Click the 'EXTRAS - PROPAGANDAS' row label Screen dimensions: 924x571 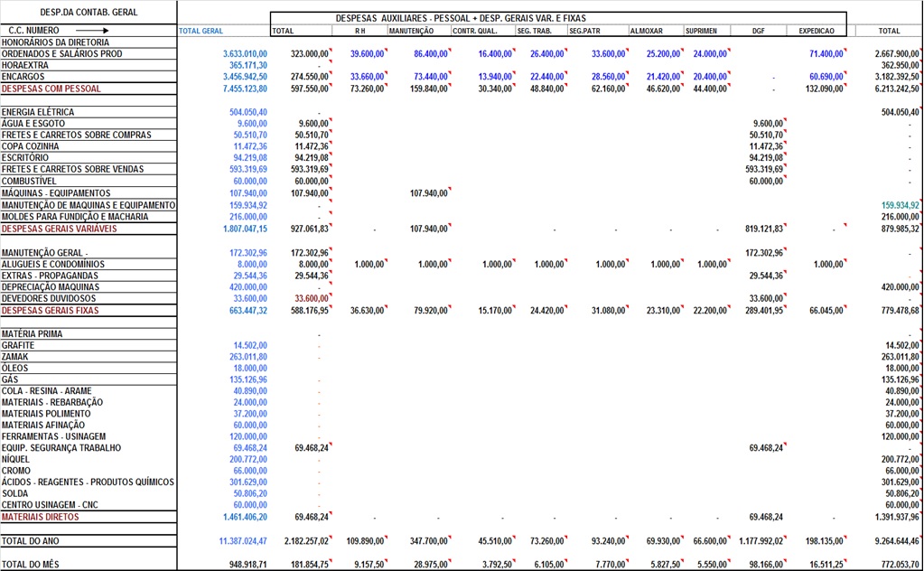(x=50, y=276)
